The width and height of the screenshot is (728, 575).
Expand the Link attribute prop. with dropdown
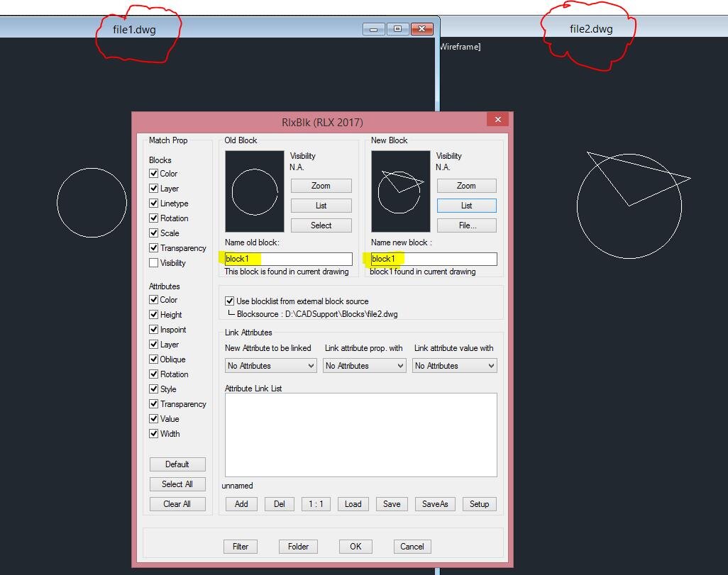(x=365, y=366)
